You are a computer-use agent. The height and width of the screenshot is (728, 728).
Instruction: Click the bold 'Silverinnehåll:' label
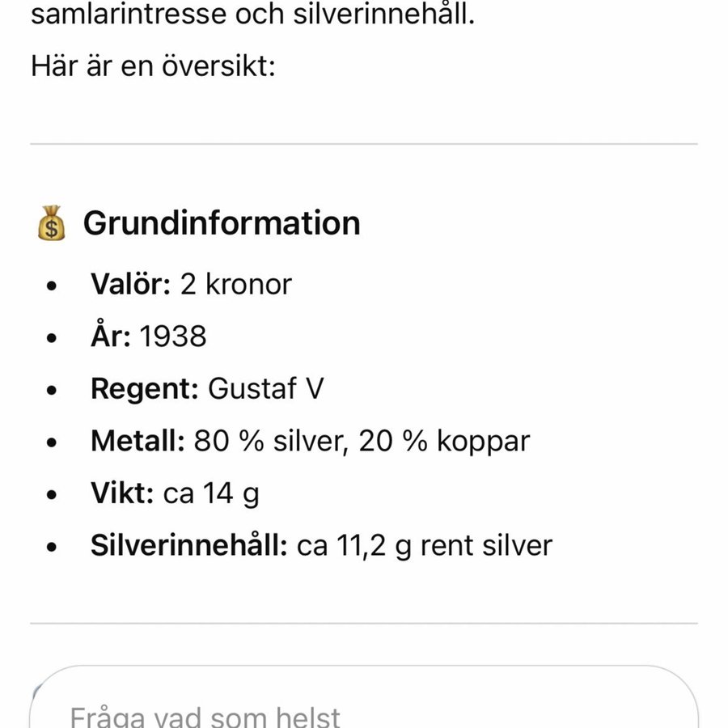(188, 545)
